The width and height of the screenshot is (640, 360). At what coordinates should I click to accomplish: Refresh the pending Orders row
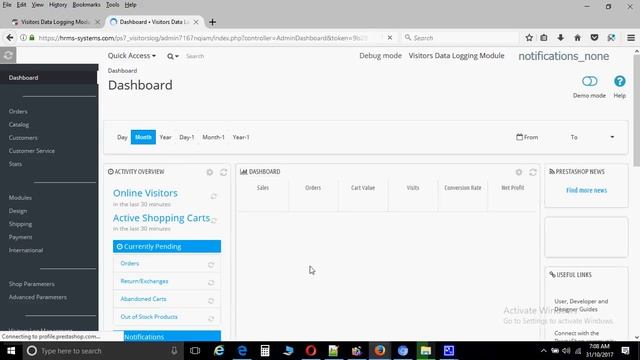click(211, 264)
